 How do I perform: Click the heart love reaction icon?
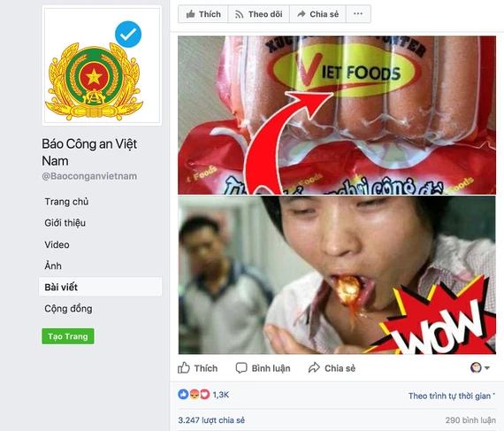pyautogui.click(x=205, y=395)
